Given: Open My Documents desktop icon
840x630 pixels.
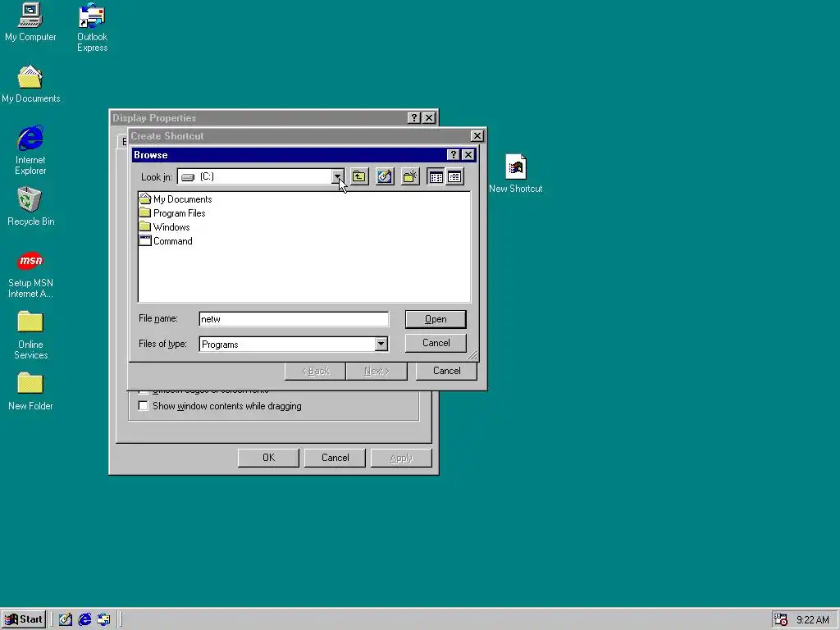Looking at the screenshot, I should [30, 84].
